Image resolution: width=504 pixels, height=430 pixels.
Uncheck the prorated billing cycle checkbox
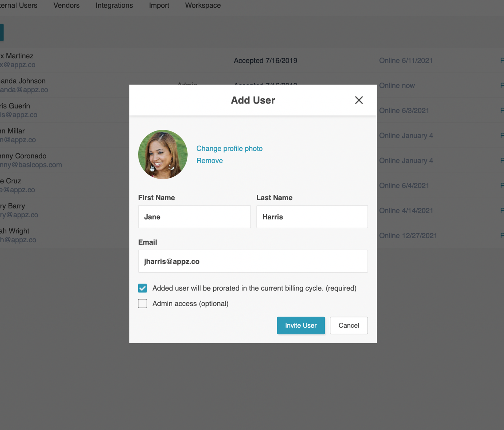point(143,288)
